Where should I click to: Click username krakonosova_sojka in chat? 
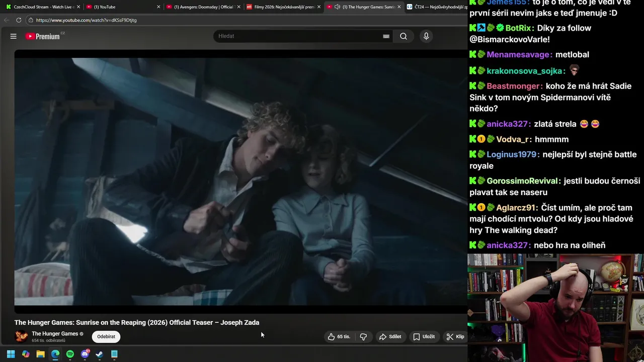pyautogui.click(x=526, y=71)
